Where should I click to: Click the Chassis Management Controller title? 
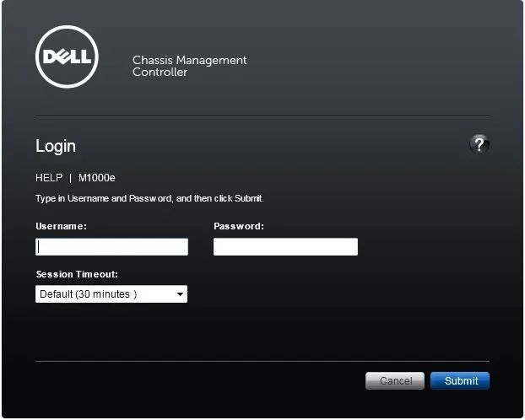tap(190, 66)
